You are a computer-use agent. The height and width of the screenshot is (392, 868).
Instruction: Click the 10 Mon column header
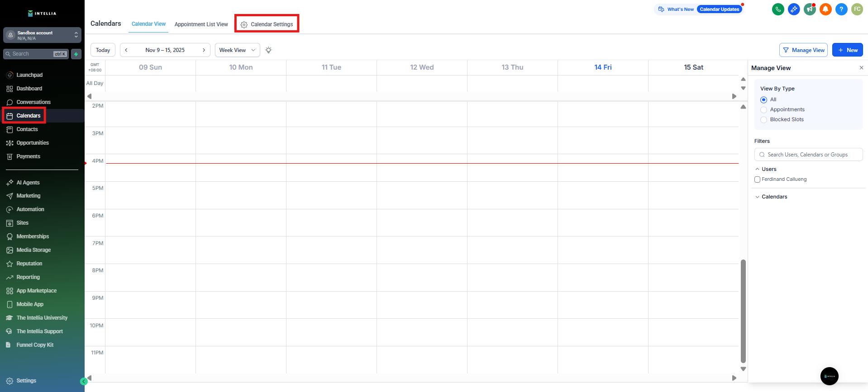click(241, 67)
